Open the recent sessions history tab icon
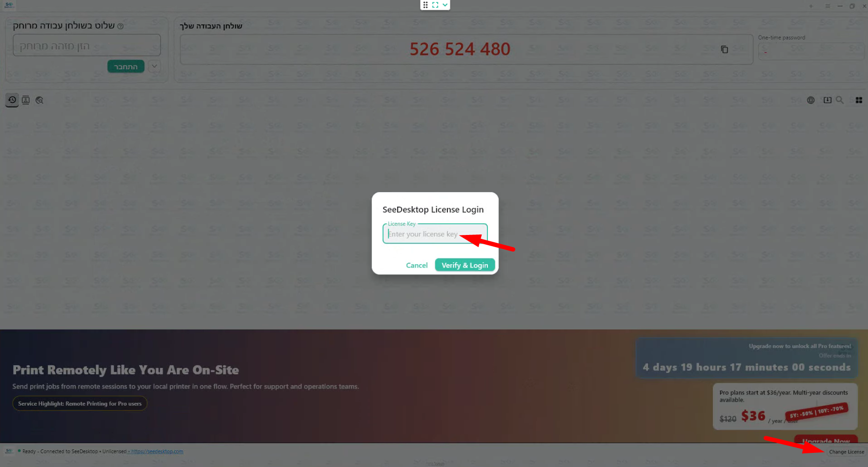Image resolution: width=868 pixels, height=467 pixels. (12, 100)
